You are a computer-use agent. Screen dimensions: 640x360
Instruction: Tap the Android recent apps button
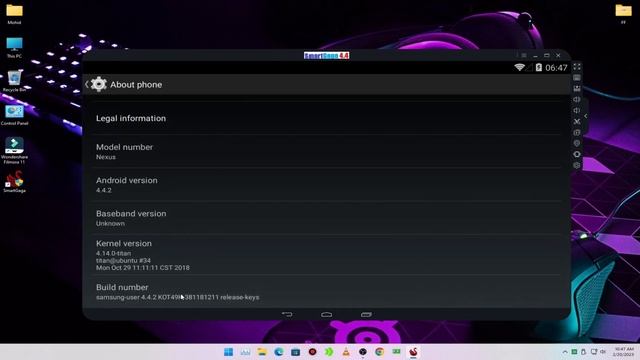pos(366,314)
